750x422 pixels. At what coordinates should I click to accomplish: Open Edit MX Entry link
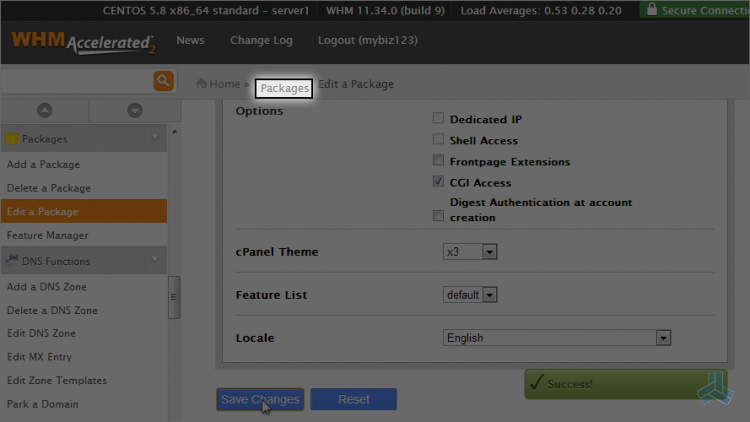[39, 357]
